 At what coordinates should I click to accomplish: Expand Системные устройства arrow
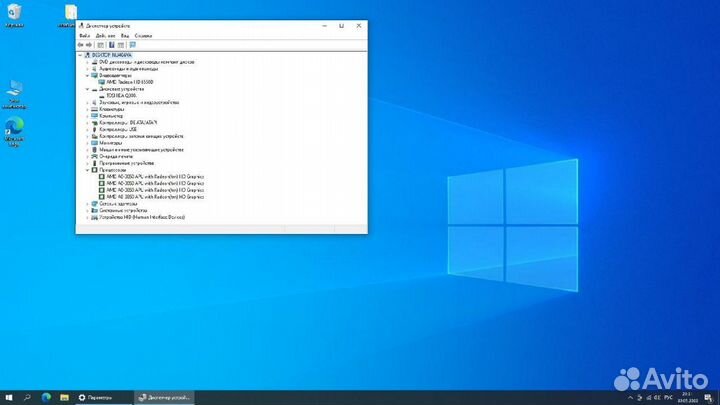87,210
